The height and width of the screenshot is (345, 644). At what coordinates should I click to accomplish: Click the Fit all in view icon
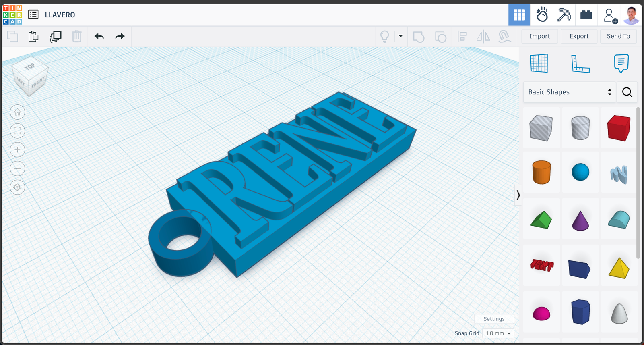17,131
